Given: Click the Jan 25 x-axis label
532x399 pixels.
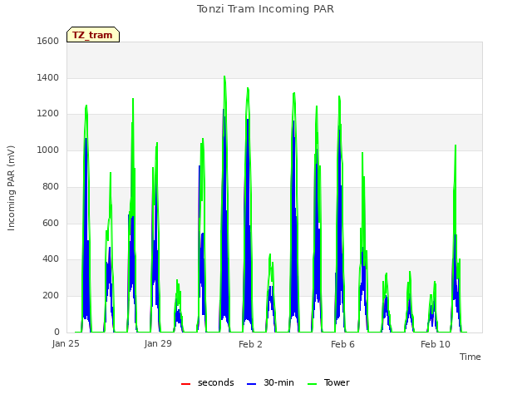Looking at the screenshot, I should pos(66,343).
